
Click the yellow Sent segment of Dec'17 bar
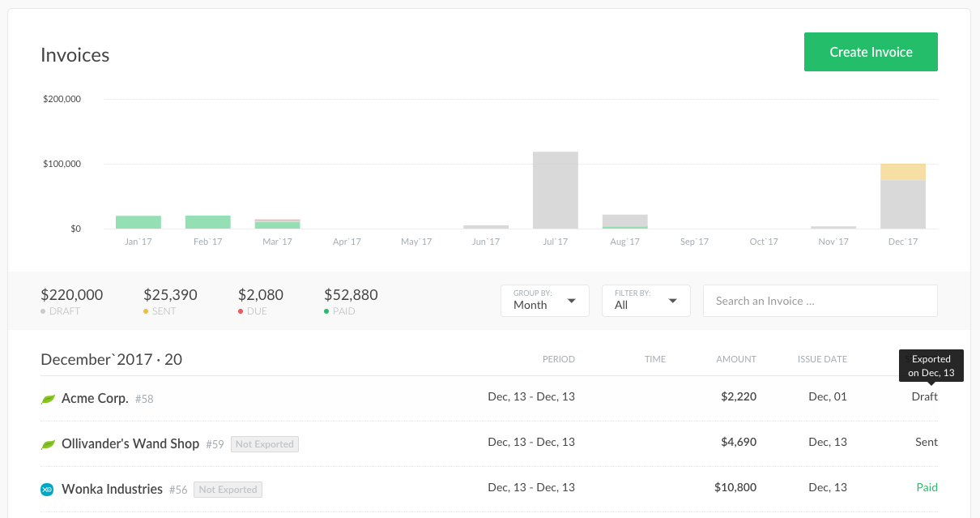902,172
